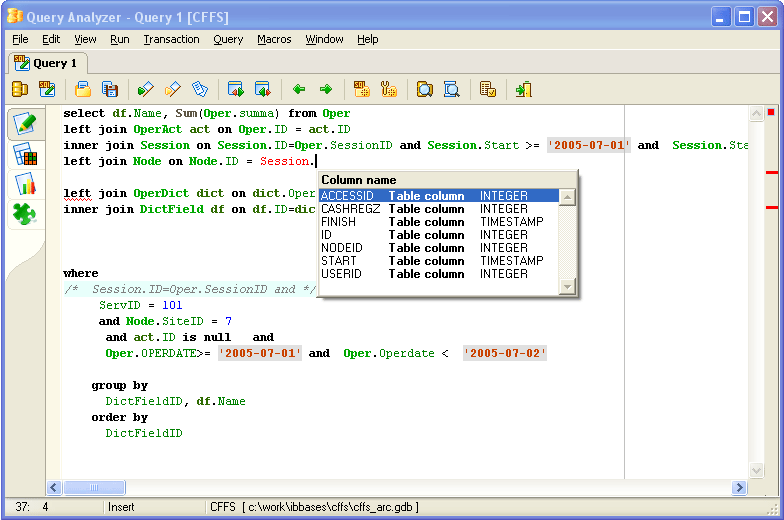
Task: Go to previous query using green left arrow
Action: pos(298,89)
